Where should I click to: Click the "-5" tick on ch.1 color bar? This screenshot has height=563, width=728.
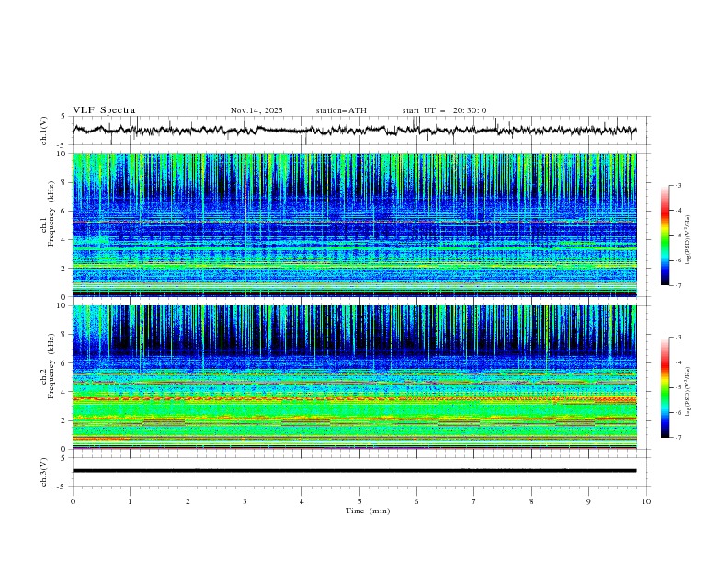pos(677,236)
